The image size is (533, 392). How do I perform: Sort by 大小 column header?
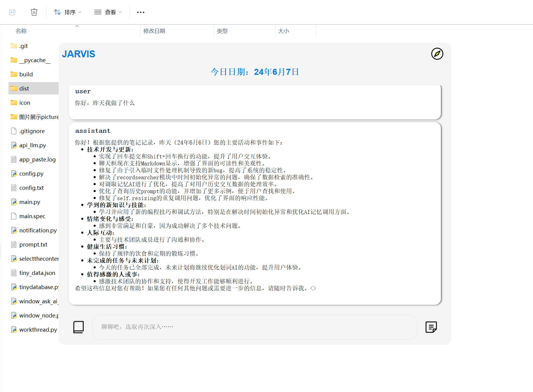tap(284, 31)
